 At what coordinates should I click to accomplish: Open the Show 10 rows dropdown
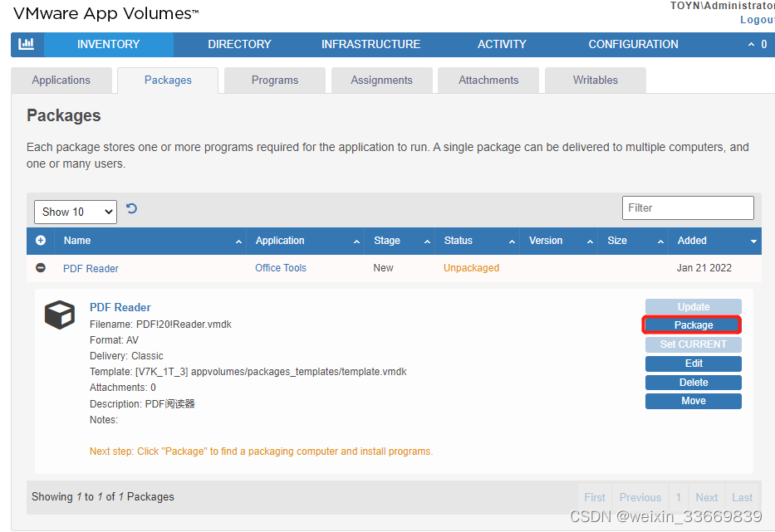pyautogui.click(x=76, y=212)
